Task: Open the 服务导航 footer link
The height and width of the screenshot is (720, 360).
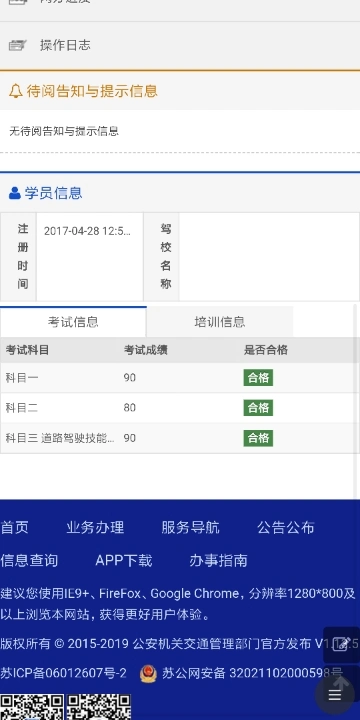Action: (x=191, y=527)
